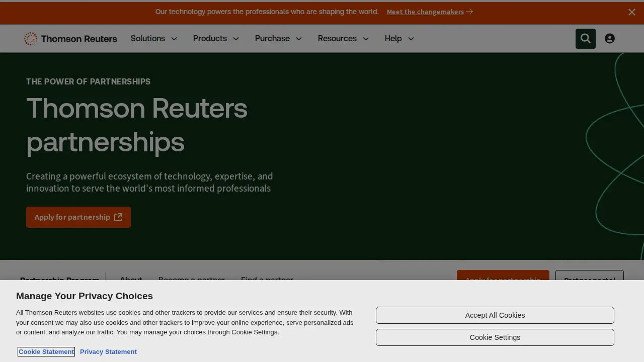The height and width of the screenshot is (362, 644).
Task: Open the Solutions navigation menu
Action: [154, 39]
